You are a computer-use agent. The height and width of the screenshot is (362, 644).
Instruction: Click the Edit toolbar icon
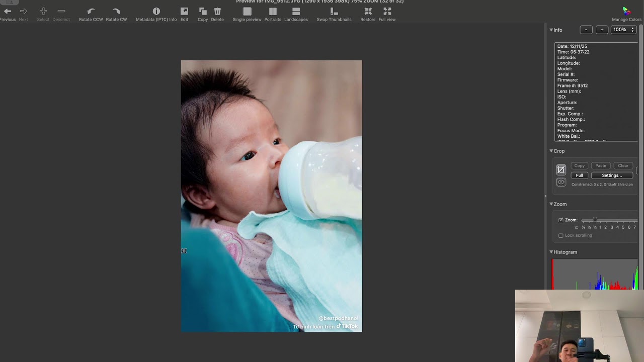point(184,11)
